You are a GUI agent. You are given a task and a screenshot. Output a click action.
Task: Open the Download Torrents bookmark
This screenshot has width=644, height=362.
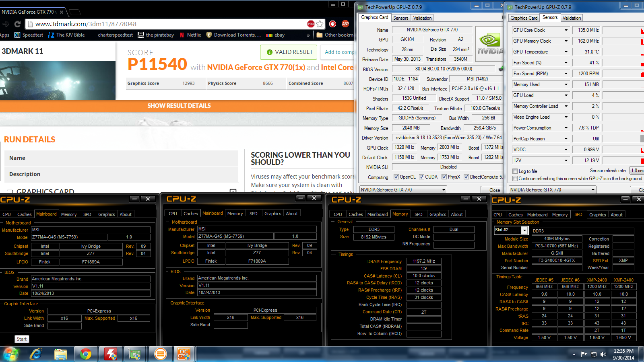pyautogui.click(x=233, y=35)
